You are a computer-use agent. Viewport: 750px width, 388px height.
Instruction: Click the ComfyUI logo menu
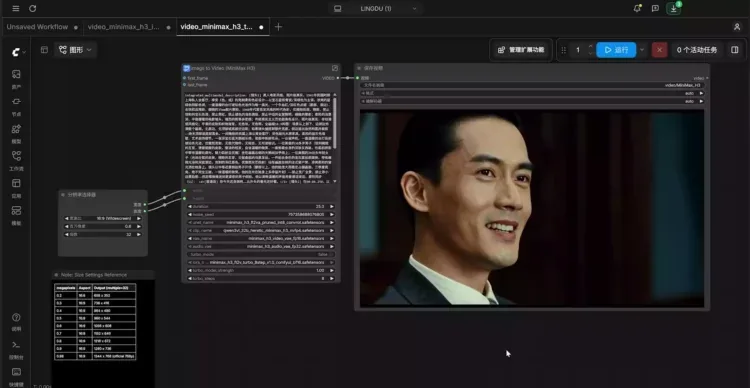coord(18,52)
